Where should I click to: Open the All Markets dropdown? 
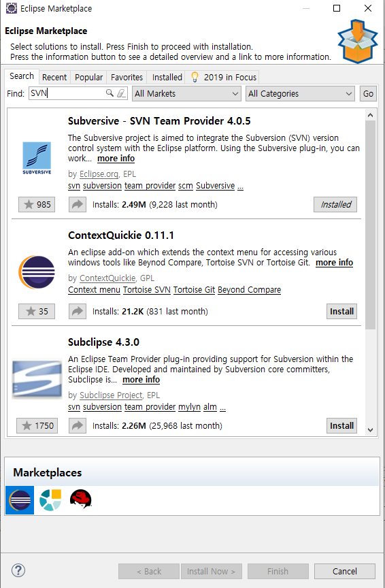coord(186,93)
